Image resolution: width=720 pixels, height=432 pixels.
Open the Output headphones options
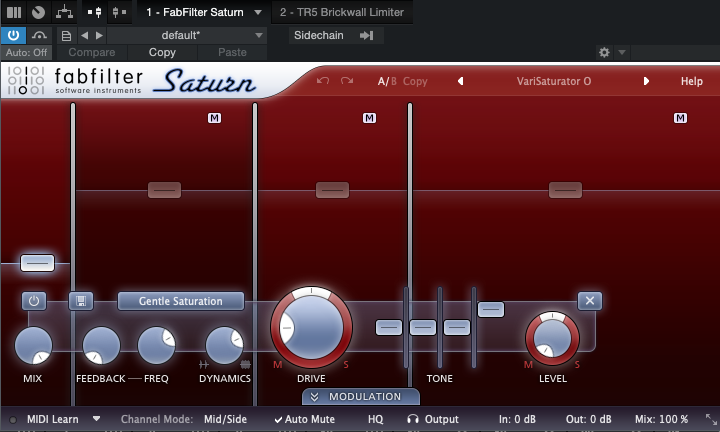(x=433, y=419)
